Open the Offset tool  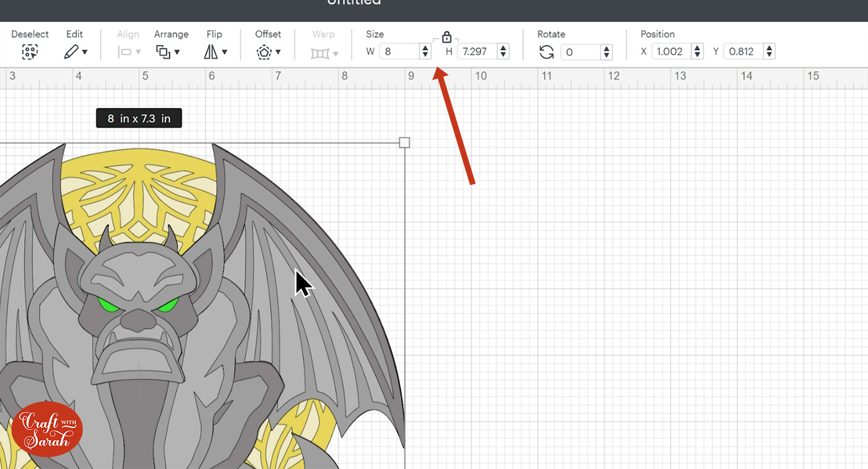[x=268, y=52]
